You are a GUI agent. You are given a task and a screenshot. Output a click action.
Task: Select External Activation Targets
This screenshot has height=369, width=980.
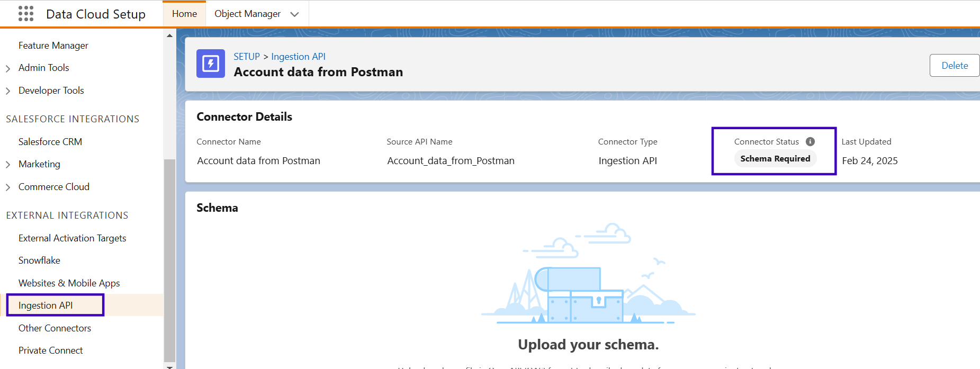tap(72, 238)
